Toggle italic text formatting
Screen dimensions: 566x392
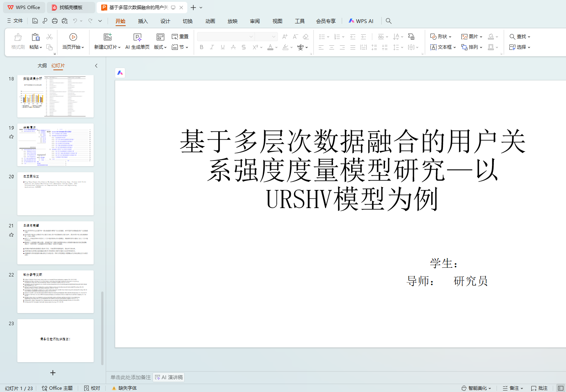[212, 47]
